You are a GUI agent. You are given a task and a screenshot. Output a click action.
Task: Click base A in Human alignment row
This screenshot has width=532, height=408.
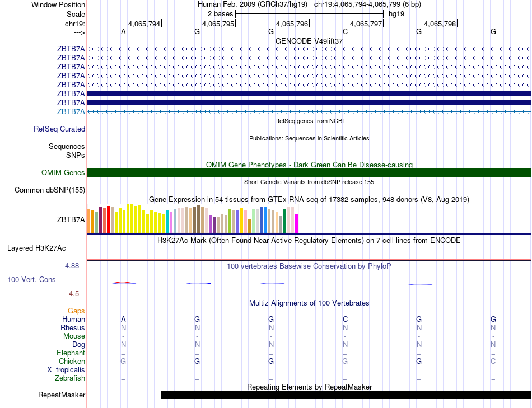pyautogui.click(x=123, y=319)
